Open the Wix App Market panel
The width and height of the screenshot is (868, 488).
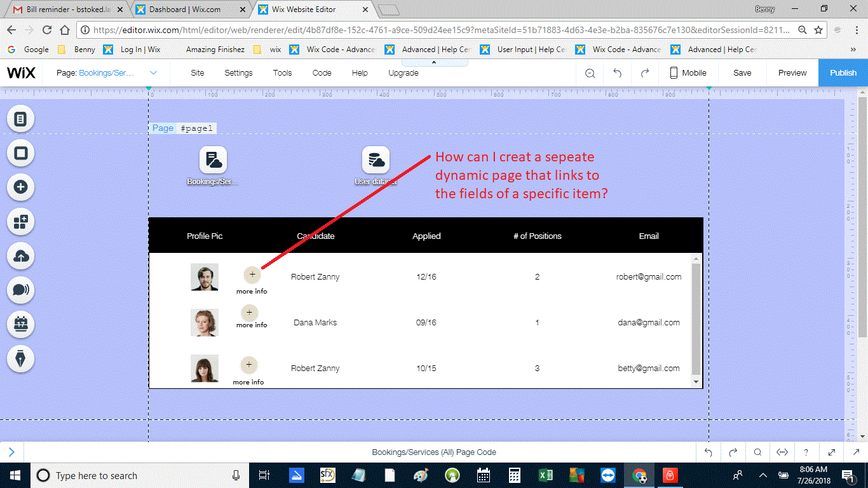pos(20,222)
